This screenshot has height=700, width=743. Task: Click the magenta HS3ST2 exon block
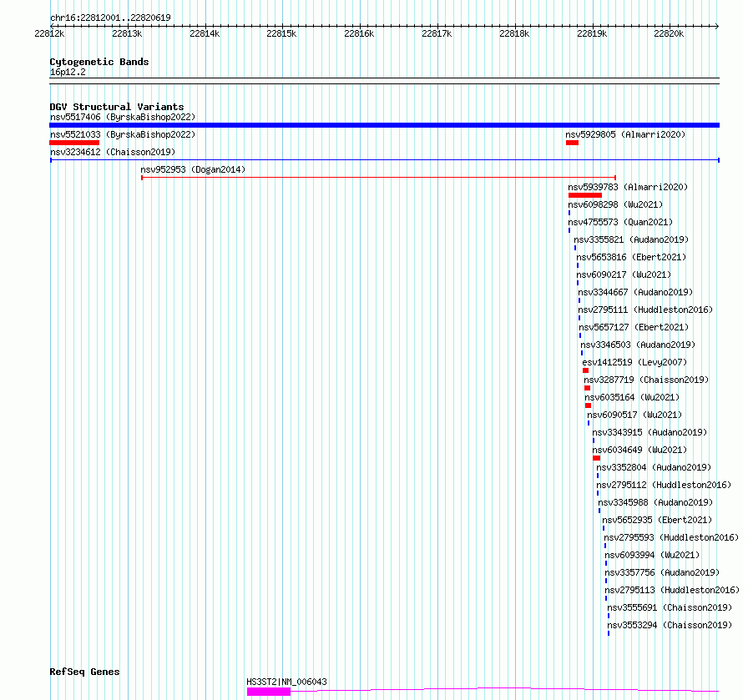[269, 692]
